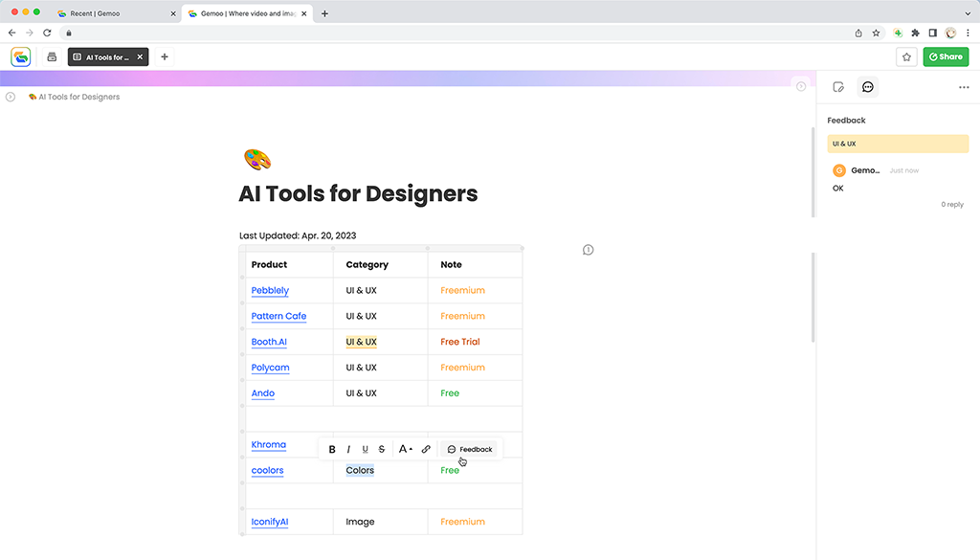
Task: Open the library drawer icon beside the logo
Action: (52, 56)
